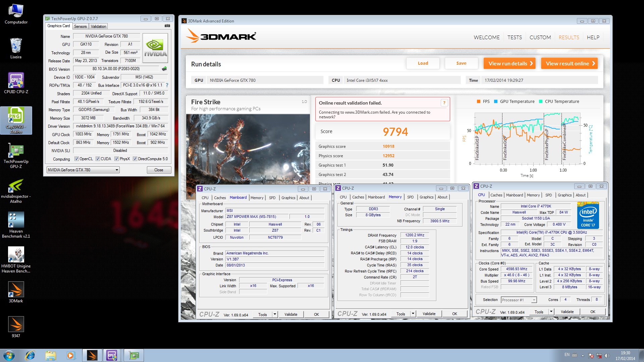The width and height of the screenshot is (644, 362).
Task: Open Processor #1 selection dropdown
Action: click(x=519, y=300)
